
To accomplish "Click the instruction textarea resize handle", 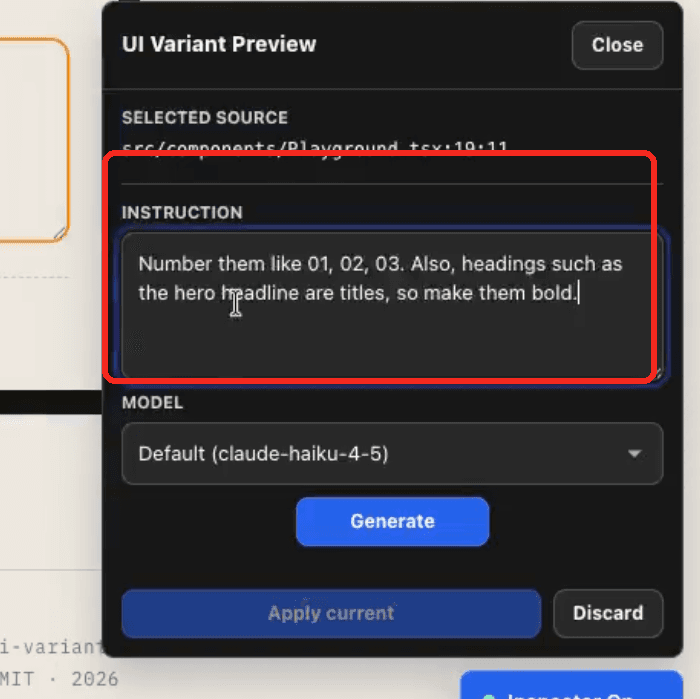I will (x=658, y=374).
